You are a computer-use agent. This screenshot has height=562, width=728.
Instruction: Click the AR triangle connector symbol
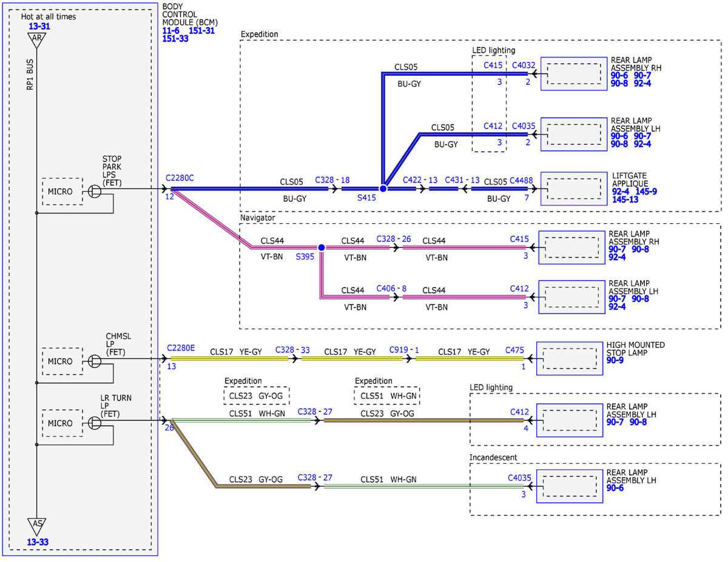pos(36,41)
